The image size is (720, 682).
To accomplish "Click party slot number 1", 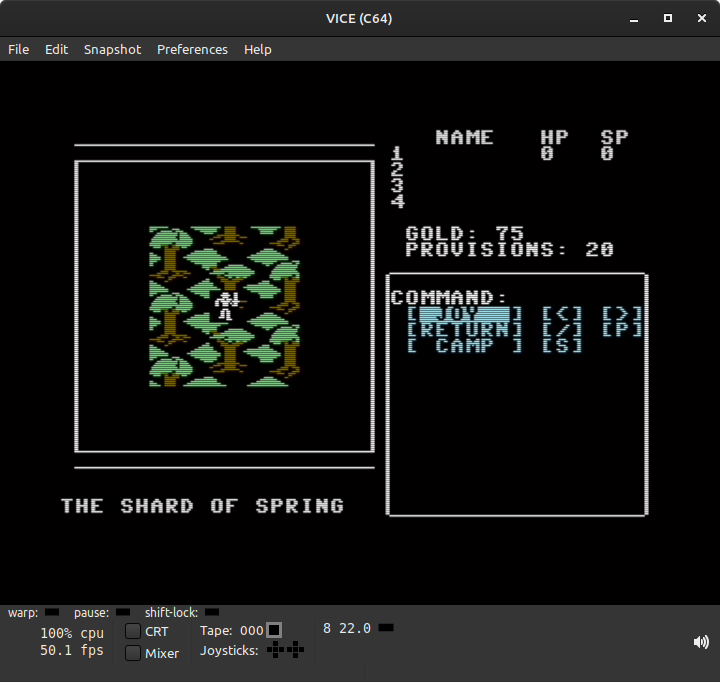I will pyautogui.click(x=398, y=153).
